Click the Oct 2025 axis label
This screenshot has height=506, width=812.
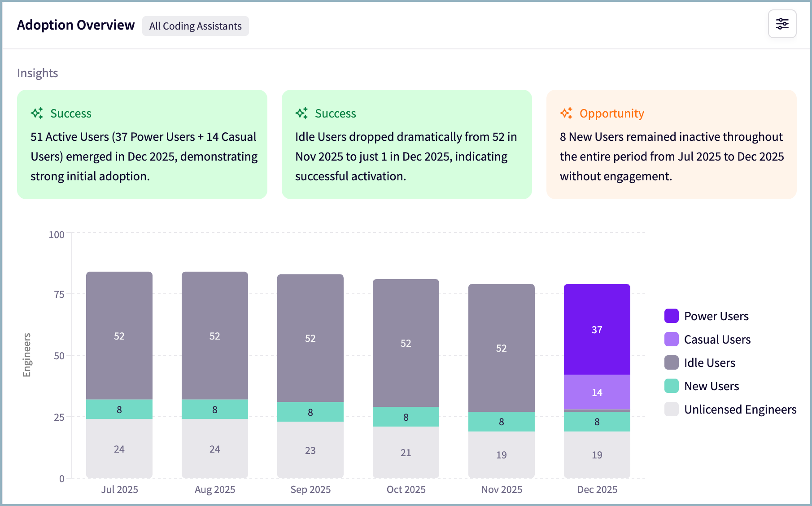click(406, 489)
